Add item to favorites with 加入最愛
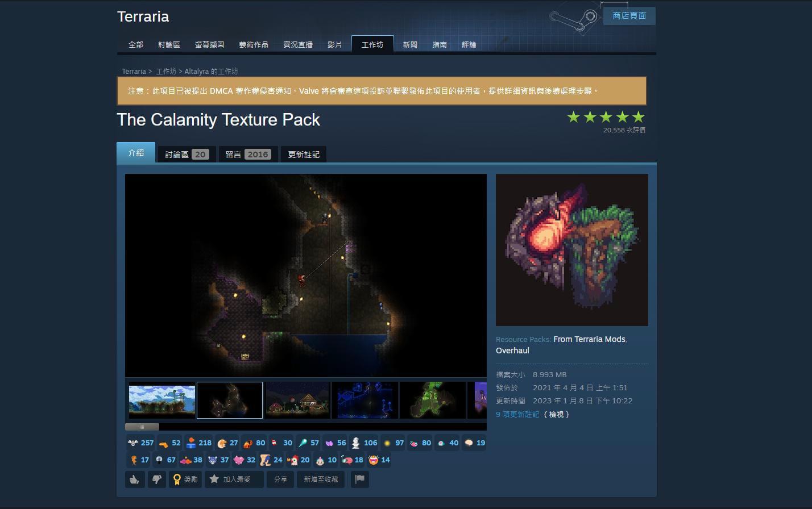This screenshot has width=812, height=509. [x=234, y=479]
